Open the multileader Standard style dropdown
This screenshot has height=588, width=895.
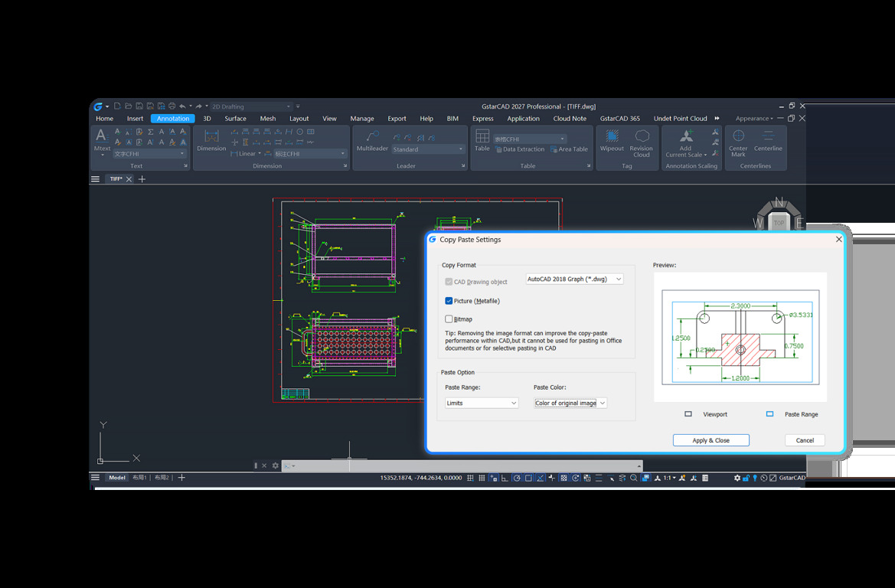428,149
